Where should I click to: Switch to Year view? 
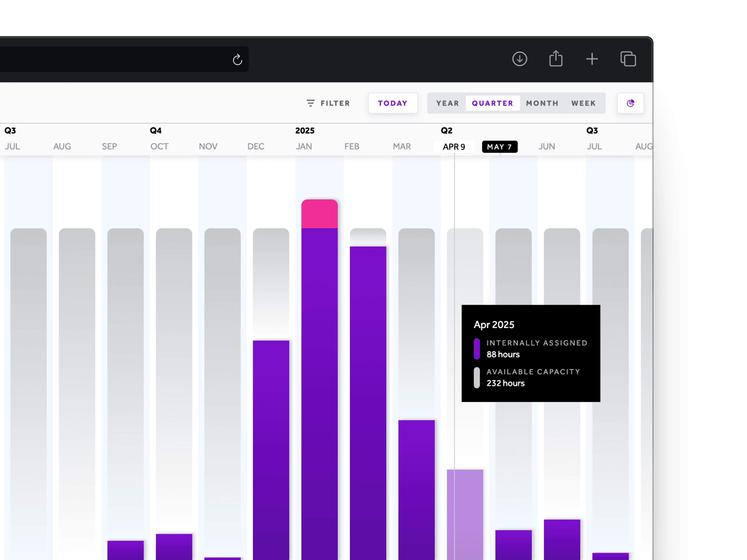pyautogui.click(x=447, y=103)
